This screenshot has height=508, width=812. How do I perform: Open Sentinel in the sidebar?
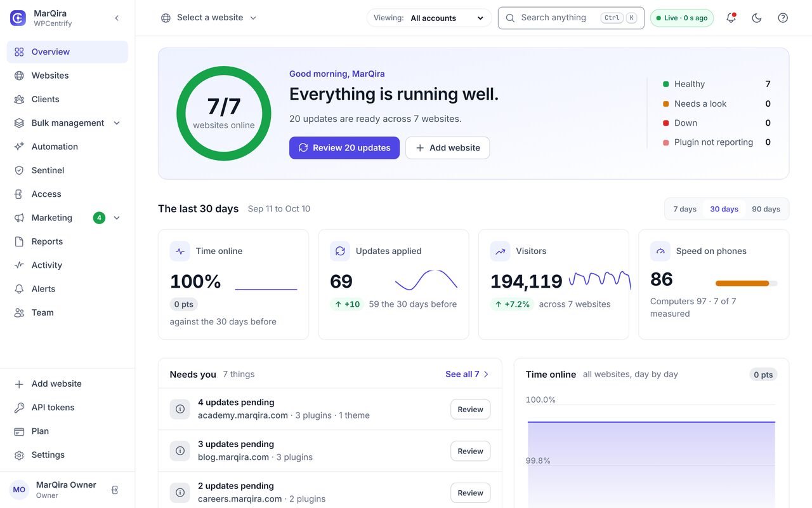(67, 170)
